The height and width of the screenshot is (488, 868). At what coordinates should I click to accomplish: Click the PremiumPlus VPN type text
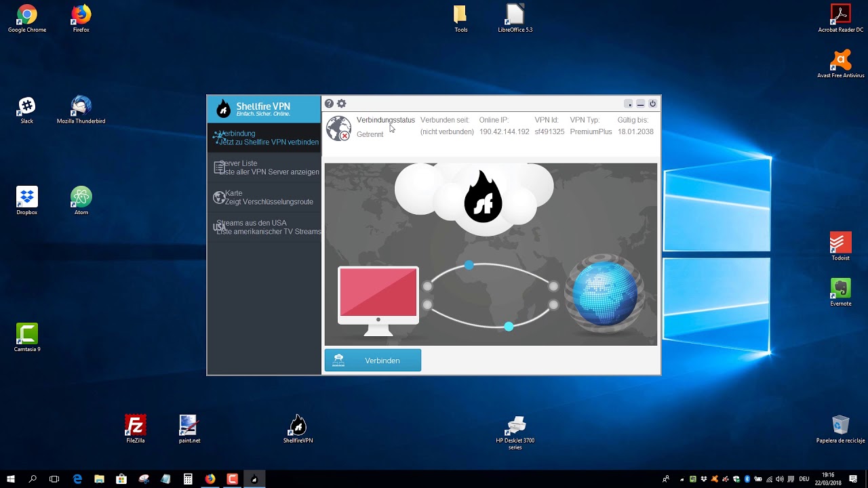point(591,131)
